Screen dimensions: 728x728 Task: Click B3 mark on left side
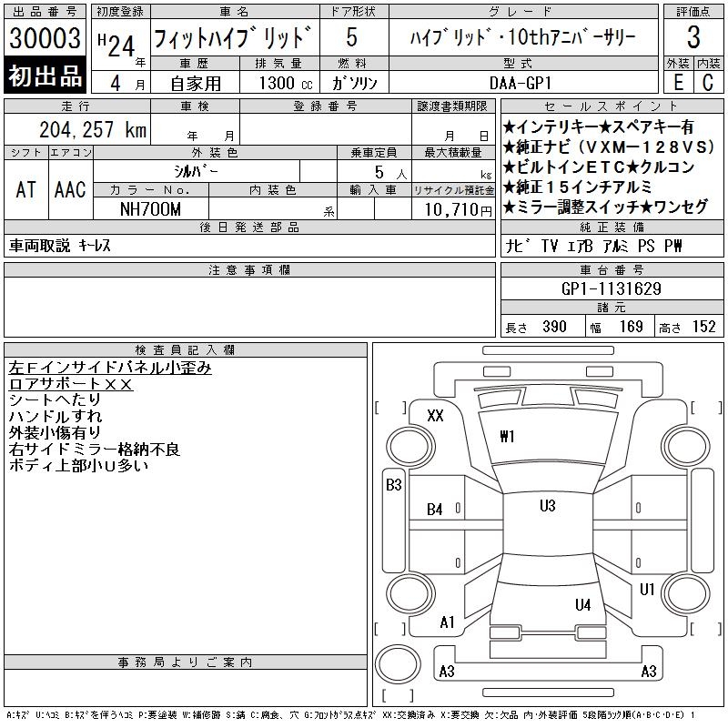click(394, 485)
